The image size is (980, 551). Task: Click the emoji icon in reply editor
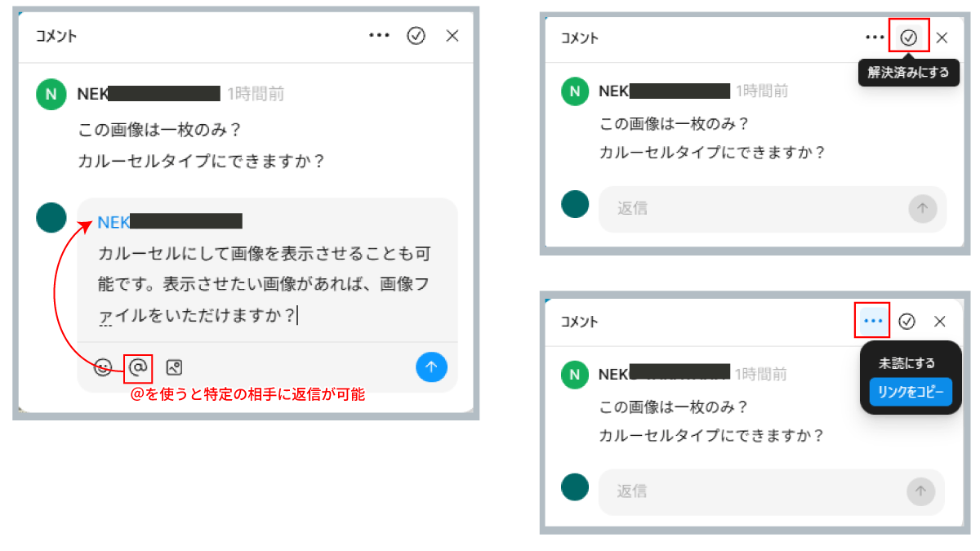click(103, 367)
